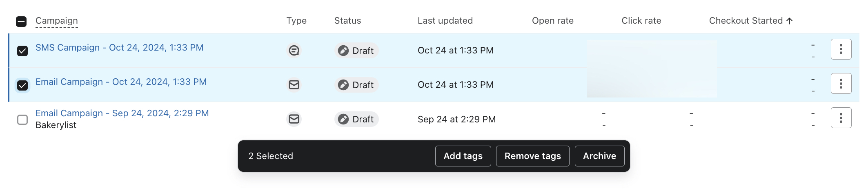The image size is (868, 195).
Task: Archive the selected campaigns
Action: 599,156
